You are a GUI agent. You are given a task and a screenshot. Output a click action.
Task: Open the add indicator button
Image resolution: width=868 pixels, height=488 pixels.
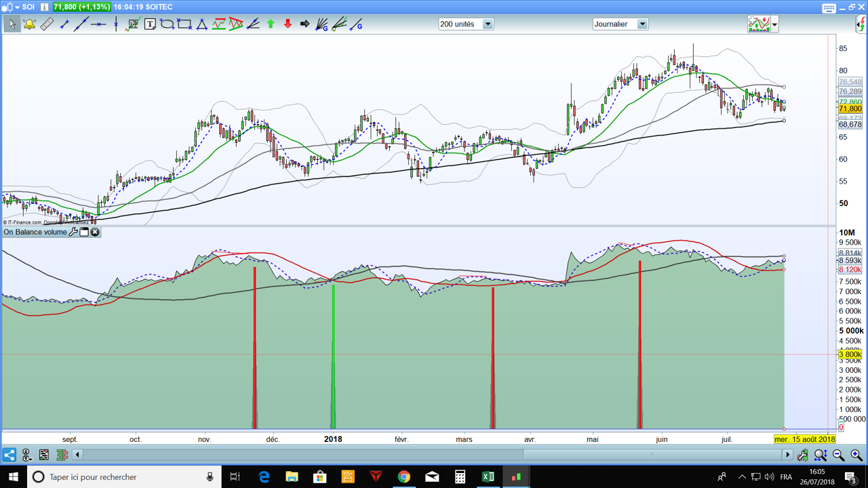759,24
